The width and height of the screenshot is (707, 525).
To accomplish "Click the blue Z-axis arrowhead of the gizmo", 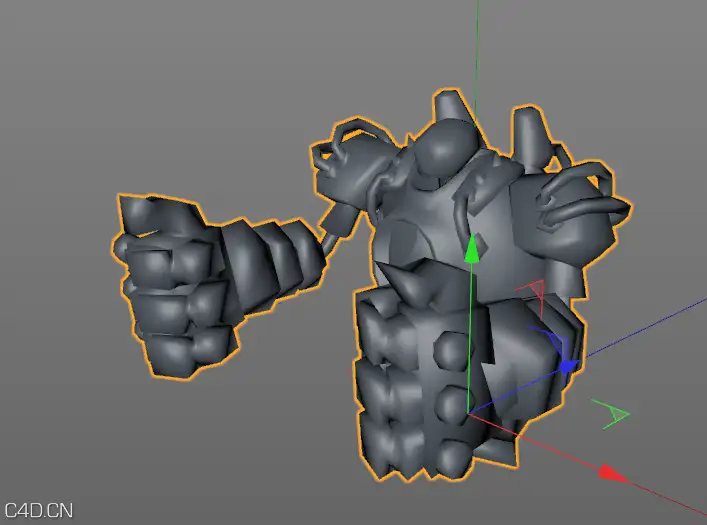I will tap(569, 366).
